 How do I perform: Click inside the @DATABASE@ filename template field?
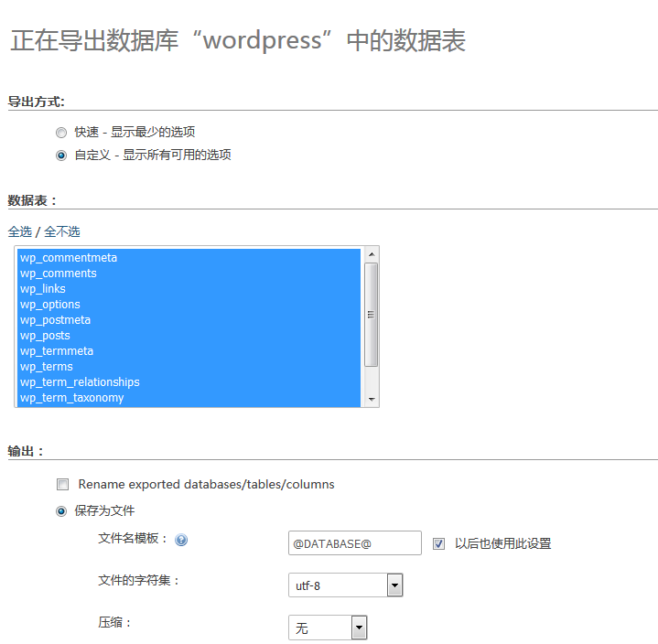pos(354,543)
